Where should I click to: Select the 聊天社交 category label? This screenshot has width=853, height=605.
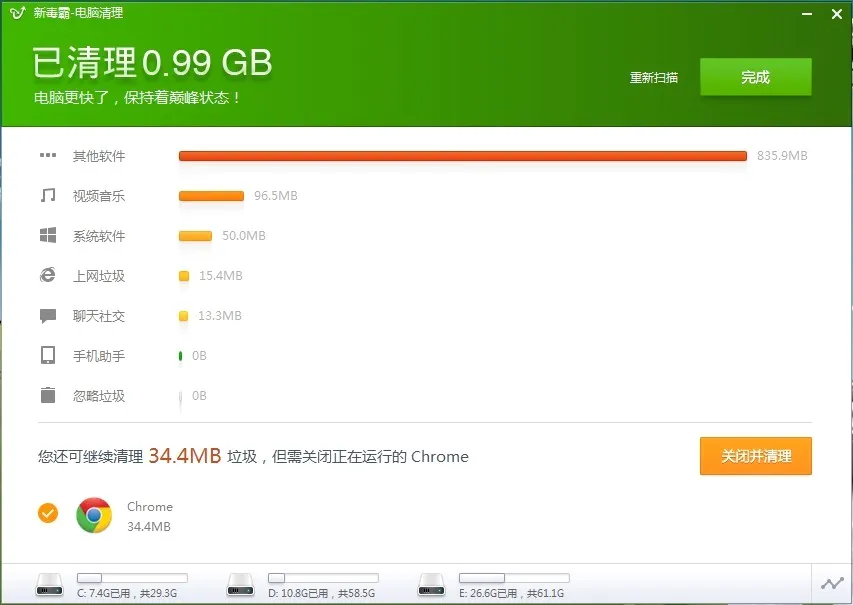coord(99,316)
